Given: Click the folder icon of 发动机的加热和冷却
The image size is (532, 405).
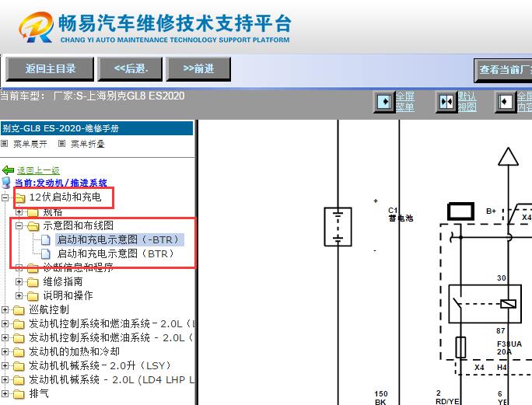Looking at the screenshot, I should tap(19, 352).
